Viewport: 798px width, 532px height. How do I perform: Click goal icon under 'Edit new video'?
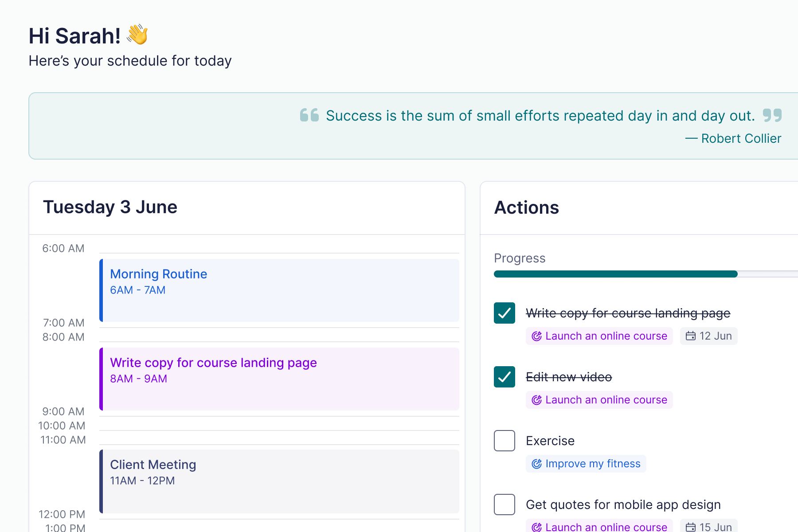[x=537, y=400]
